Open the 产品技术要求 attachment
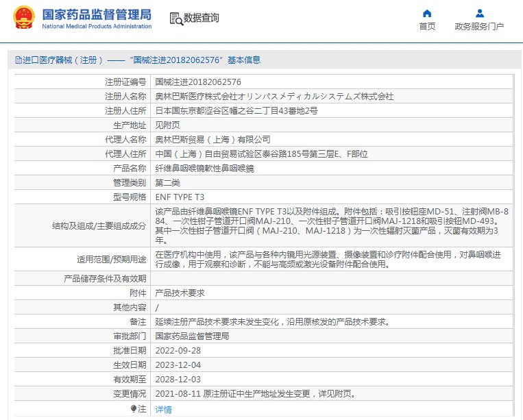523x420 pixels. coord(180,293)
